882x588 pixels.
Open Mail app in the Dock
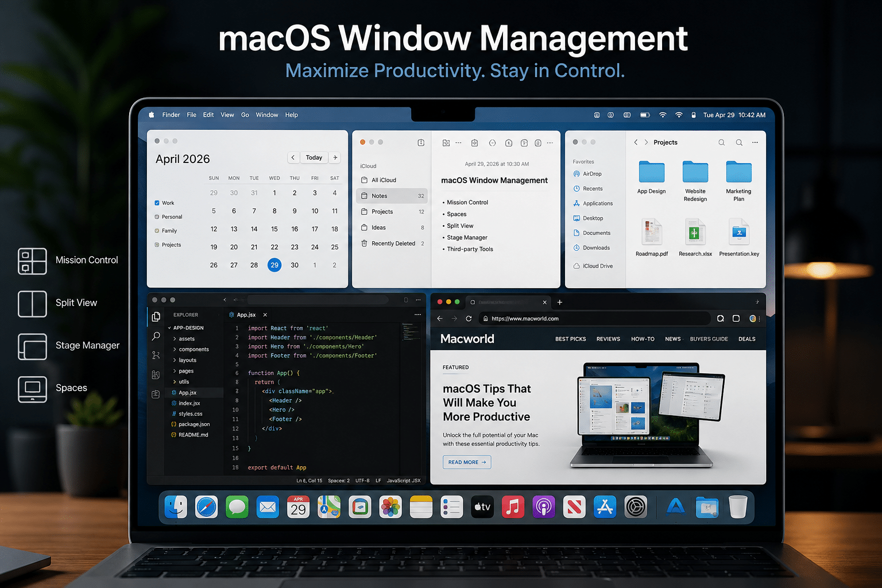click(268, 507)
